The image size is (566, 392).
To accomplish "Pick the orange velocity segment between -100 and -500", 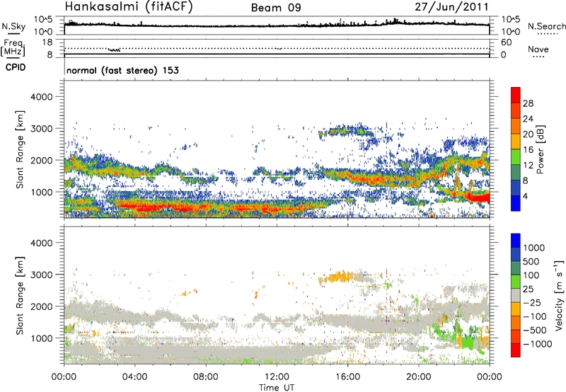I will point(516,323).
